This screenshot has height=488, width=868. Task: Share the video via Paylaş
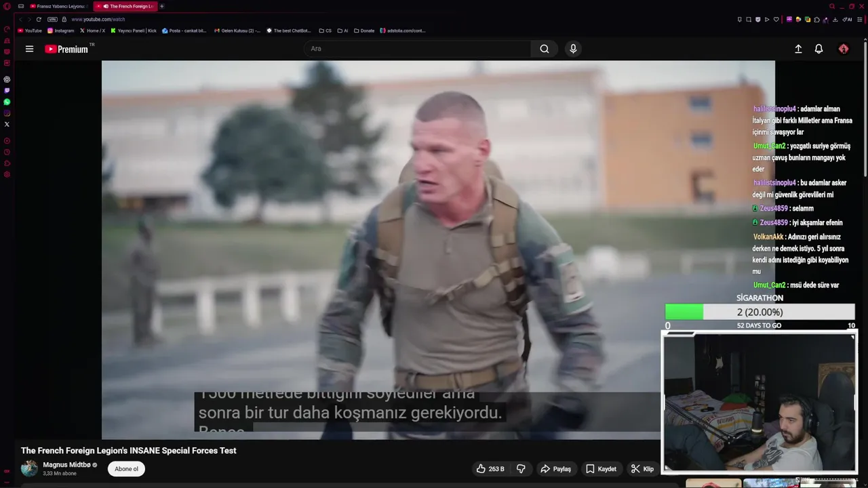pos(555,468)
